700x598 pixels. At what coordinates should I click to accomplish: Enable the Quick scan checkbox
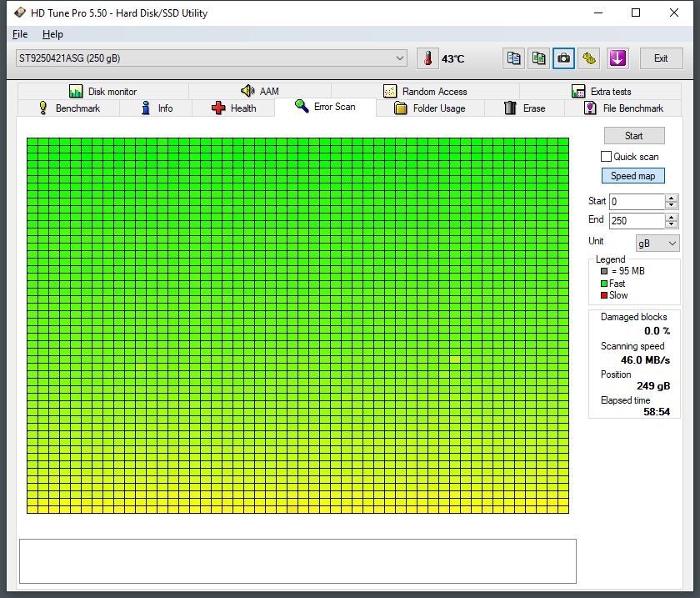[606, 157]
